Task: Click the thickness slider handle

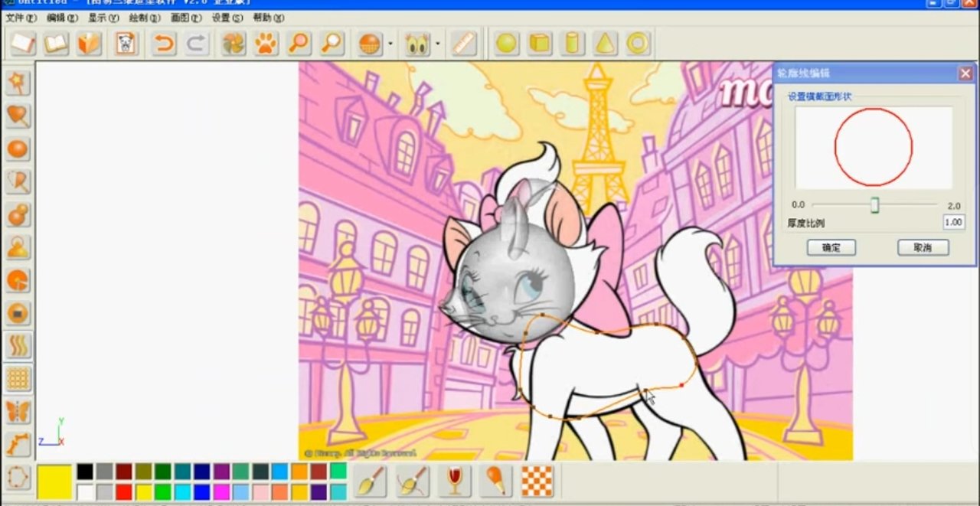Action: [874, 205]
